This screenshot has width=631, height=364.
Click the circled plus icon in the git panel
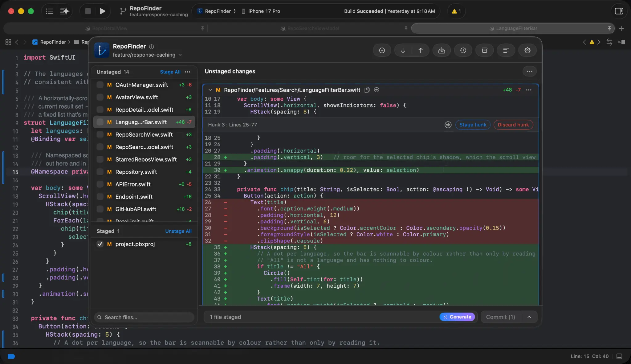(382, 50)
